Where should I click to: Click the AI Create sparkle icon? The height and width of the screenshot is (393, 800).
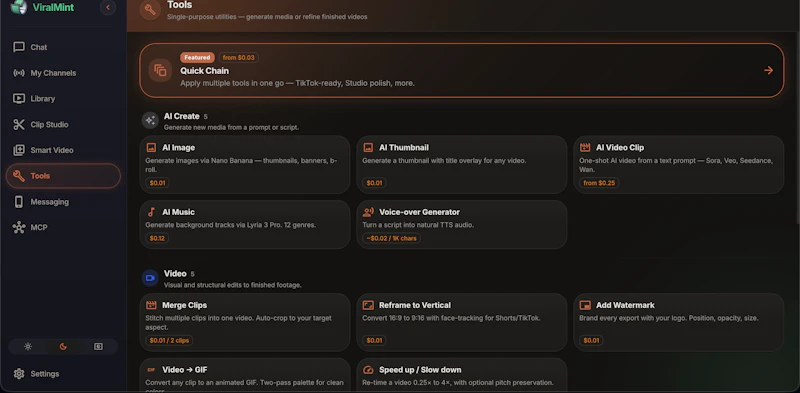[x=150, y=120]
